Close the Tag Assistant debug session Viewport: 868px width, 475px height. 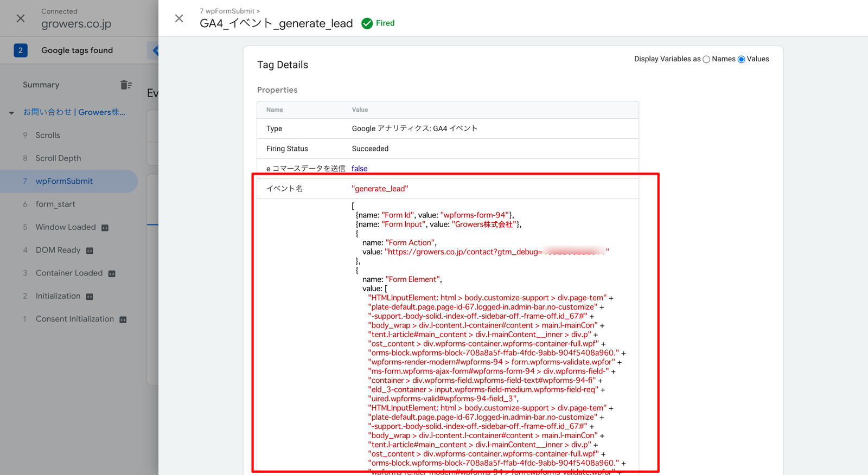21,18
